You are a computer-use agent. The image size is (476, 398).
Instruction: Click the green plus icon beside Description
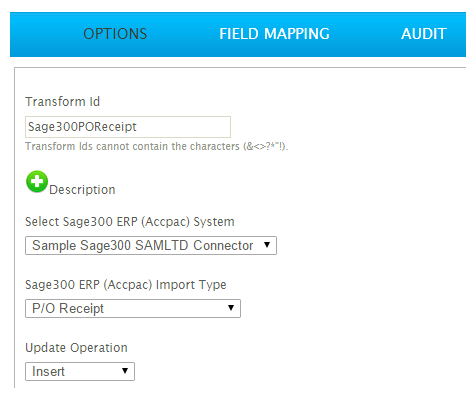click(37, 182)
